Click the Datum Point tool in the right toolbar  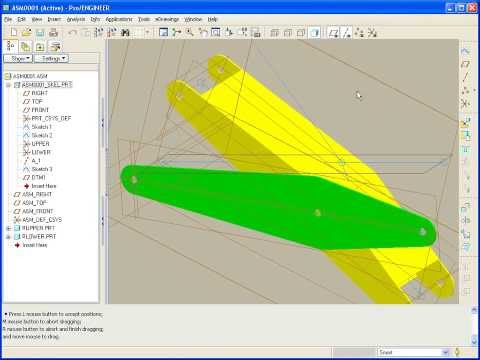tap(465, 90)
